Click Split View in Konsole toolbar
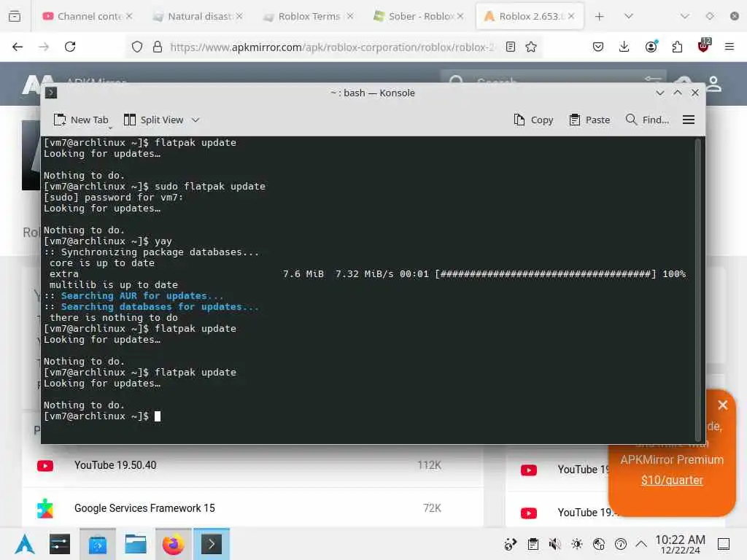This screenshot has width=747, height=560. pyautogui.click(x=153, y=120)
